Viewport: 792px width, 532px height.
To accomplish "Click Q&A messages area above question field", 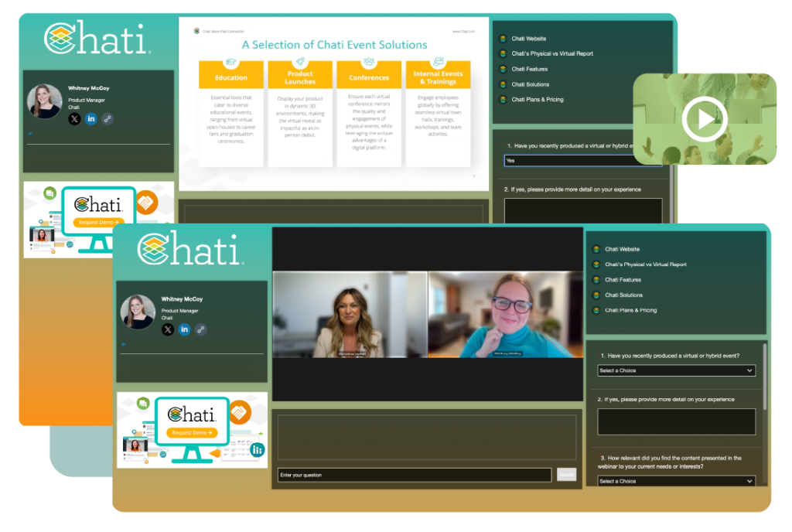I will click(x=427, y=437).
